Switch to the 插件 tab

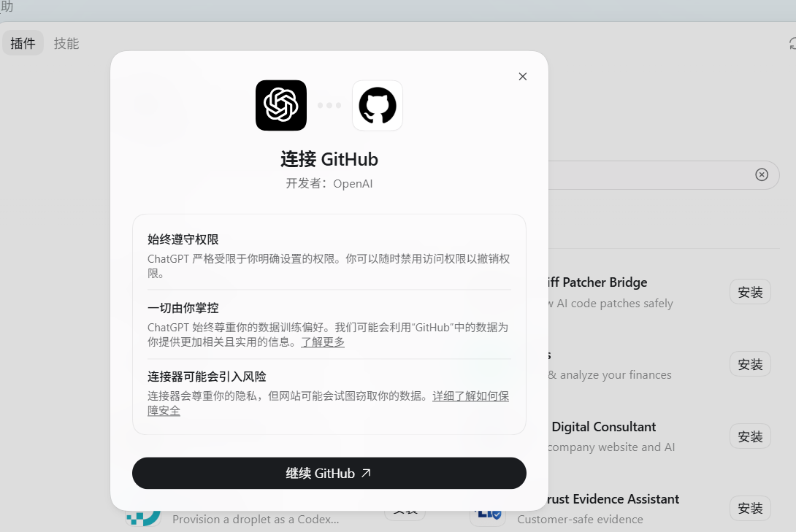23,44
